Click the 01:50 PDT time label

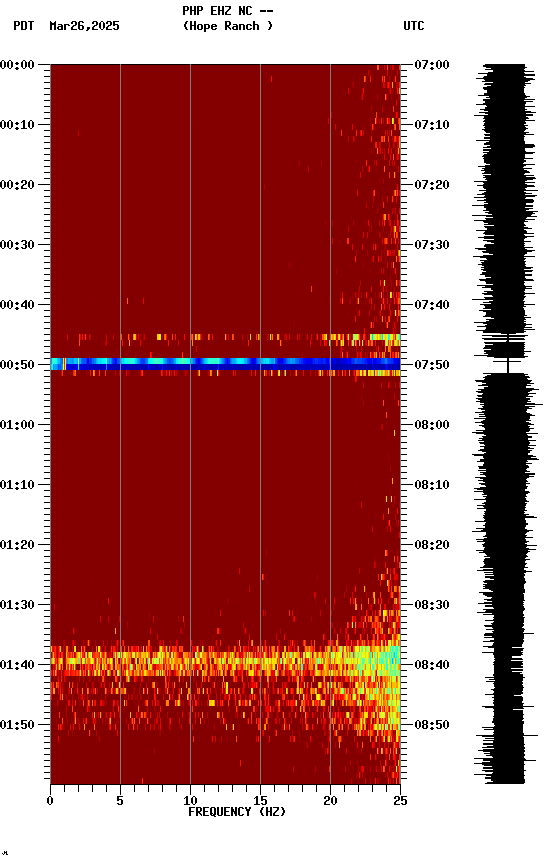click(17, 725)
